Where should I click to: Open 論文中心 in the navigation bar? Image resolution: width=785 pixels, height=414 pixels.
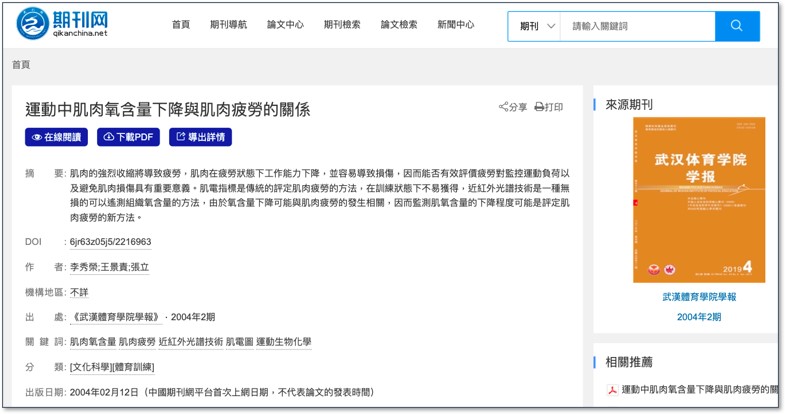click(x=285, y=25)
